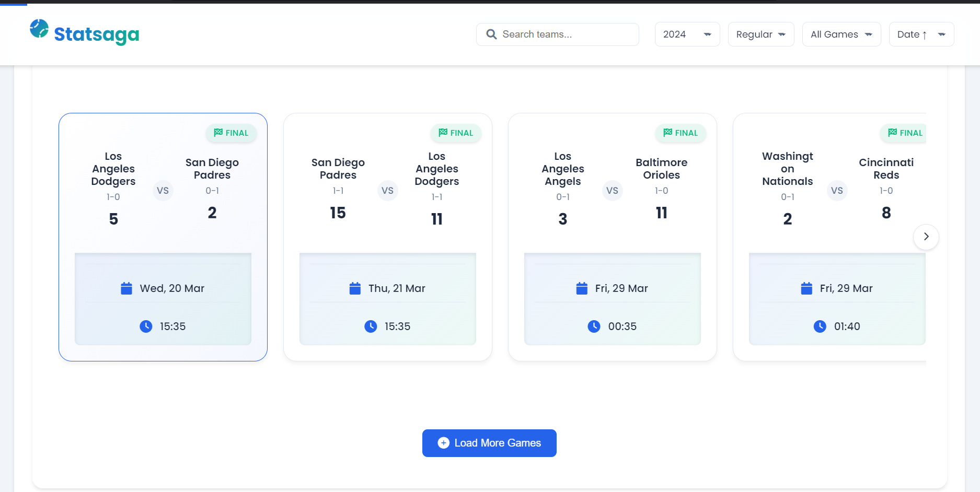Click the search magnifier icon

tap(491, 34)
